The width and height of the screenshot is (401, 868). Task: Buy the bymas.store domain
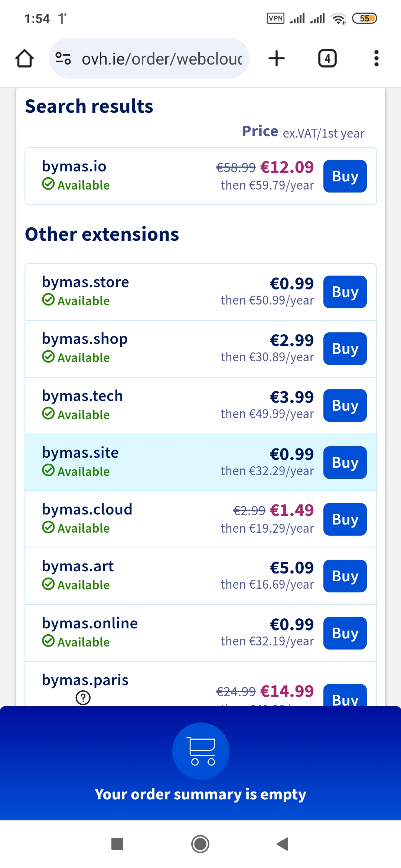point(345,292)
